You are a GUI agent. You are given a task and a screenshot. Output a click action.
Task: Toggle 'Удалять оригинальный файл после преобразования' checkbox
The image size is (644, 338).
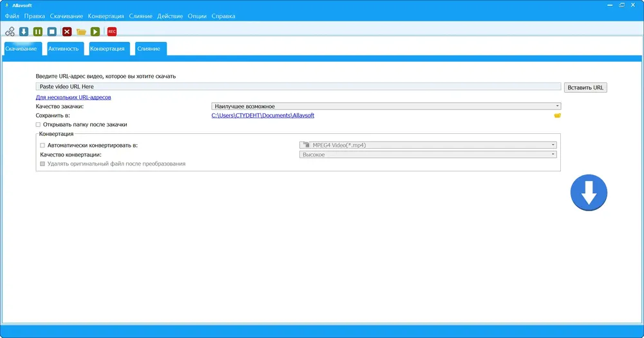coord(43,164)
